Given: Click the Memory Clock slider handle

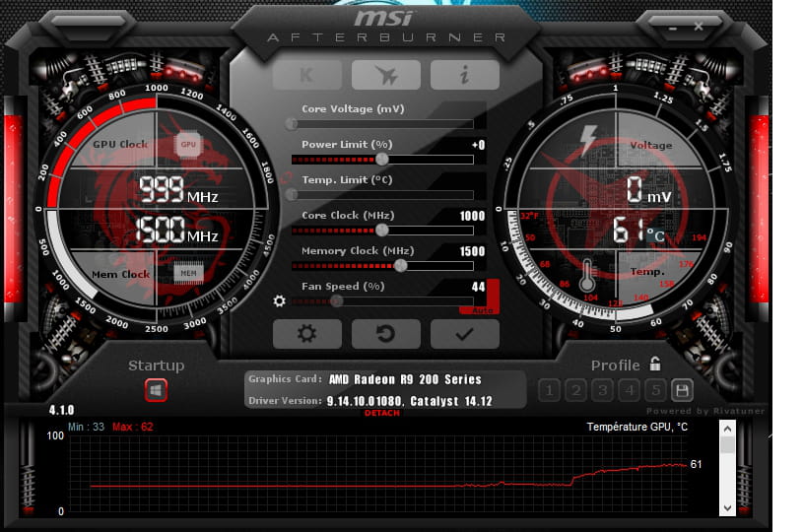Looking at the screenshot, I should tap(400, 265).
